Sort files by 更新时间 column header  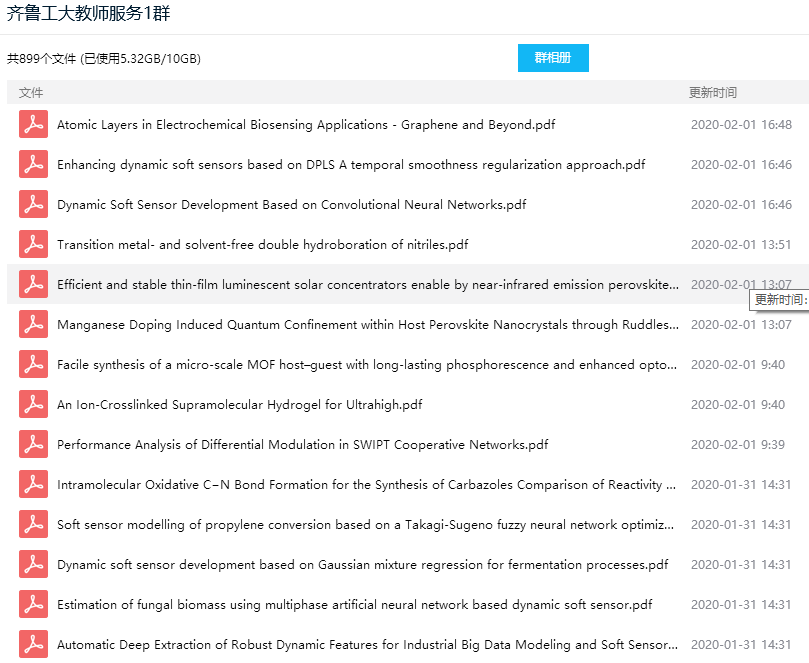[x=713, y=93]
